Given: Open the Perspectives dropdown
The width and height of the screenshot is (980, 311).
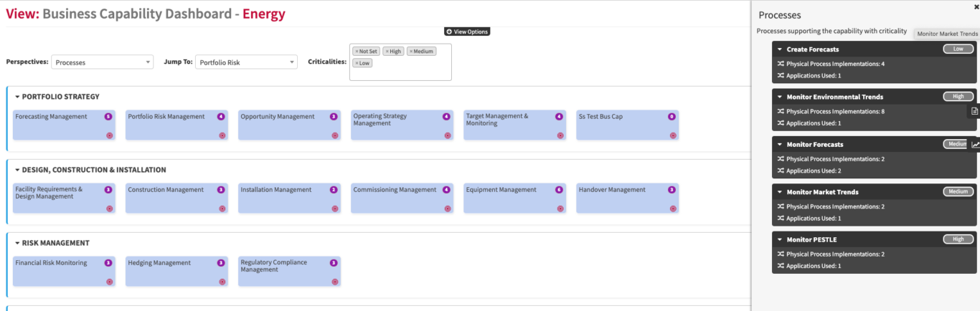Looking at the screenshot, I should (102, 62).
